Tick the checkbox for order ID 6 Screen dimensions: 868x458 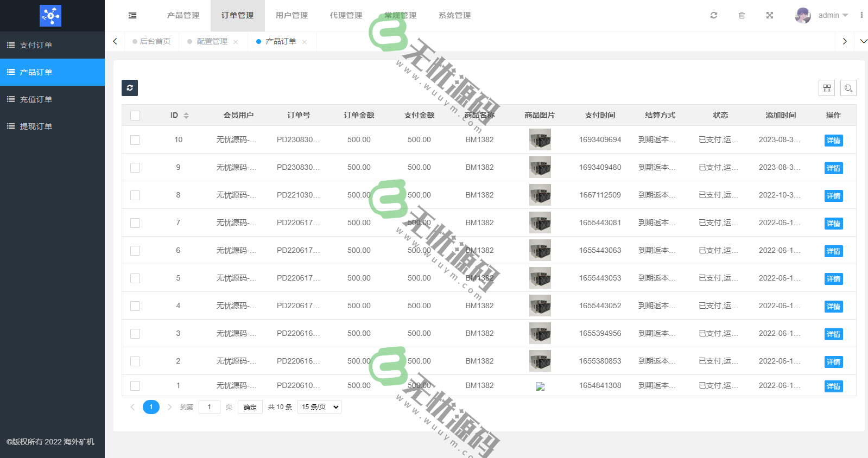point(135,251)
